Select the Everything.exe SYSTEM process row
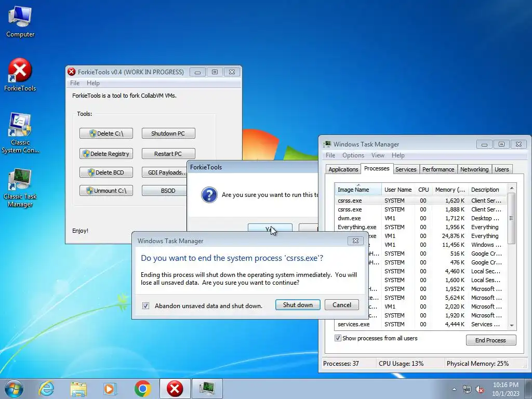 point(421,227)
